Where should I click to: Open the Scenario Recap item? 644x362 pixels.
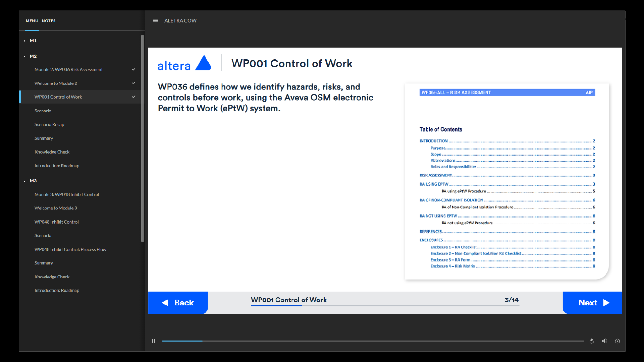point(49,124)
